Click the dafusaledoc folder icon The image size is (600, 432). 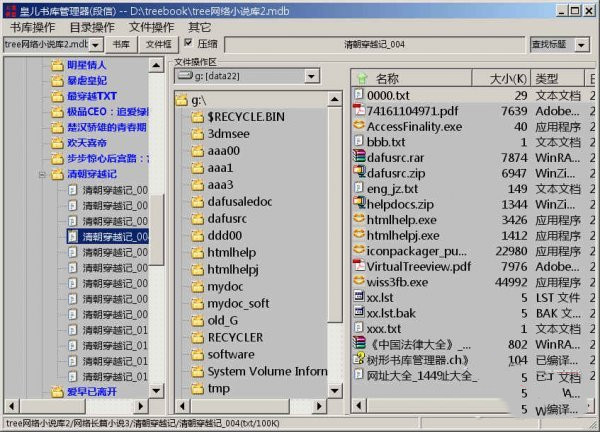click(197, 202)
